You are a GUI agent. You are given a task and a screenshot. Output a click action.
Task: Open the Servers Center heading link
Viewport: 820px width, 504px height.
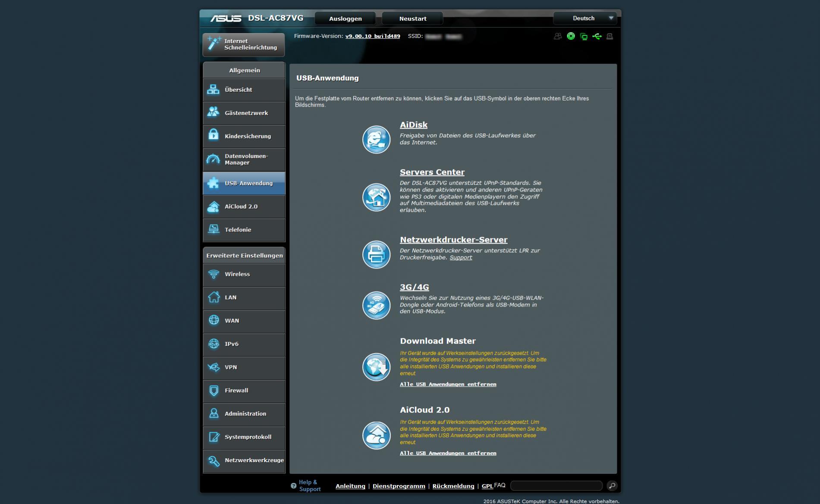coord(432,172)
